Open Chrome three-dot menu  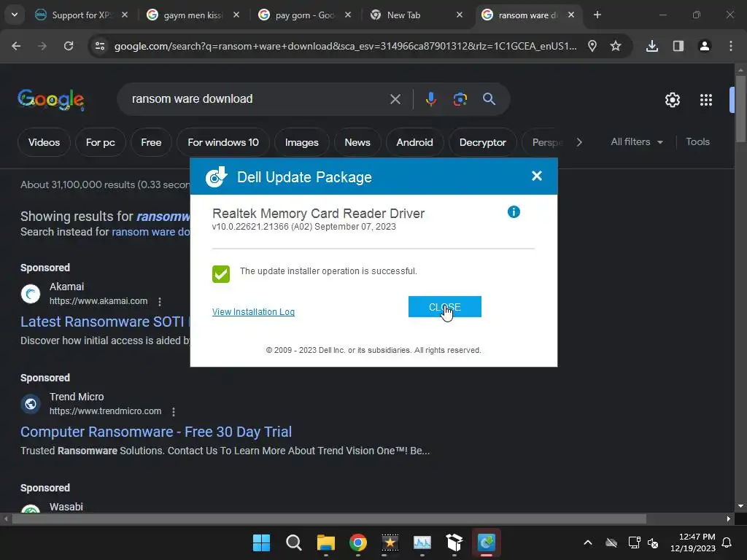[730, 46]
